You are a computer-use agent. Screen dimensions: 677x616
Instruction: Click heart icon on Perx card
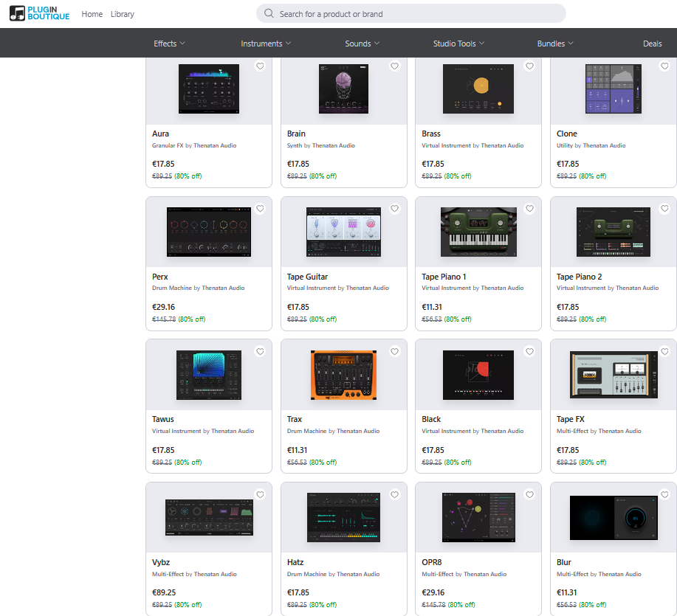pos(260,209)
